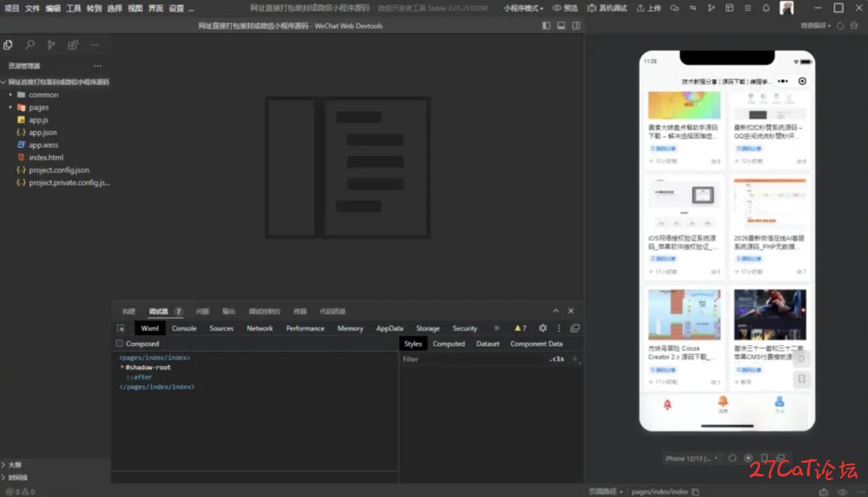The image size is (868, 497).
Task: Click the devtools settings gear icon
Action: pos(543,328)
